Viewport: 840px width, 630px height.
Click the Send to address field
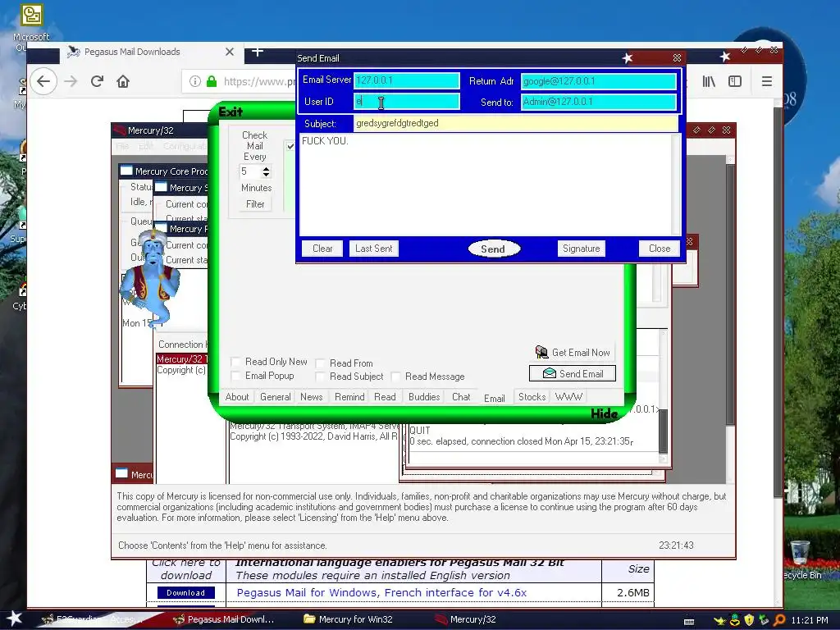point(598,102)
